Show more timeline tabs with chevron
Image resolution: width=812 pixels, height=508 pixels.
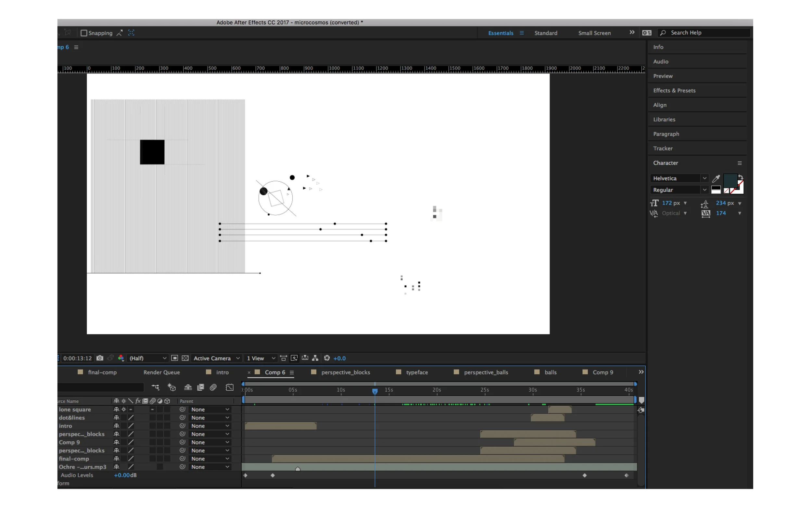641,372
